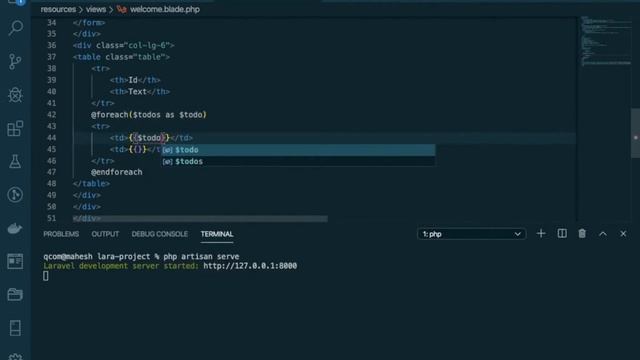
Task: Open the Search view in activity bar
Action: [x=16, y=28]
